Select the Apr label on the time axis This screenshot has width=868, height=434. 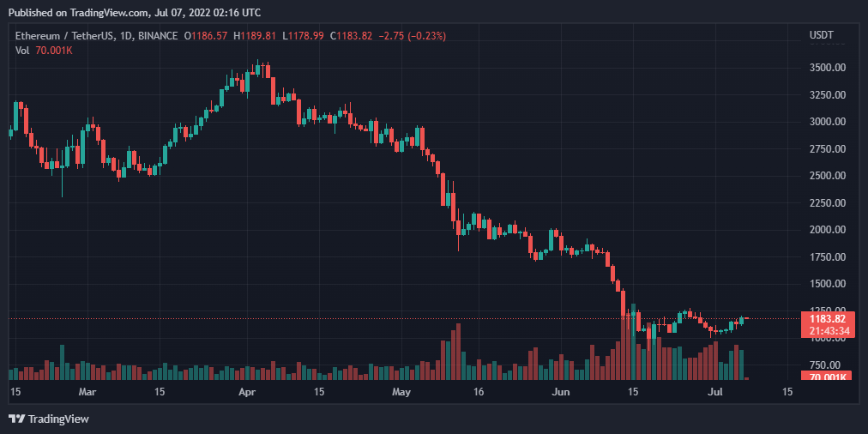pos(247,392)
